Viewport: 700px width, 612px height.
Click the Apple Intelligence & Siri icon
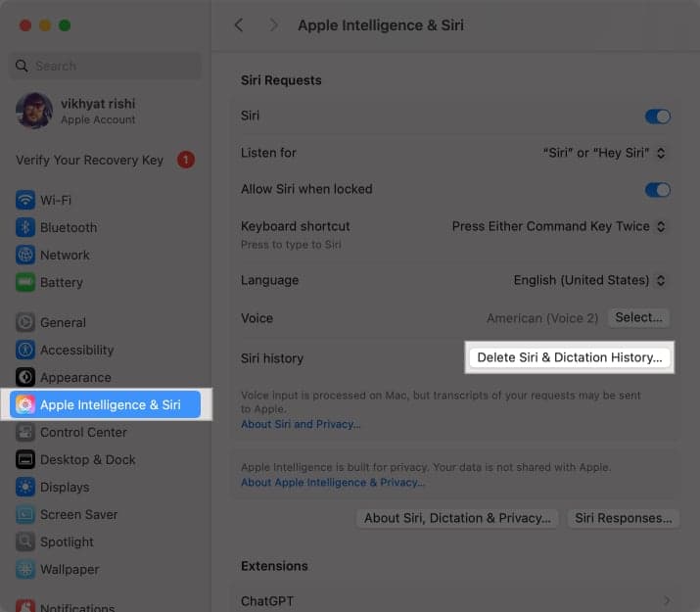point(25,404)
